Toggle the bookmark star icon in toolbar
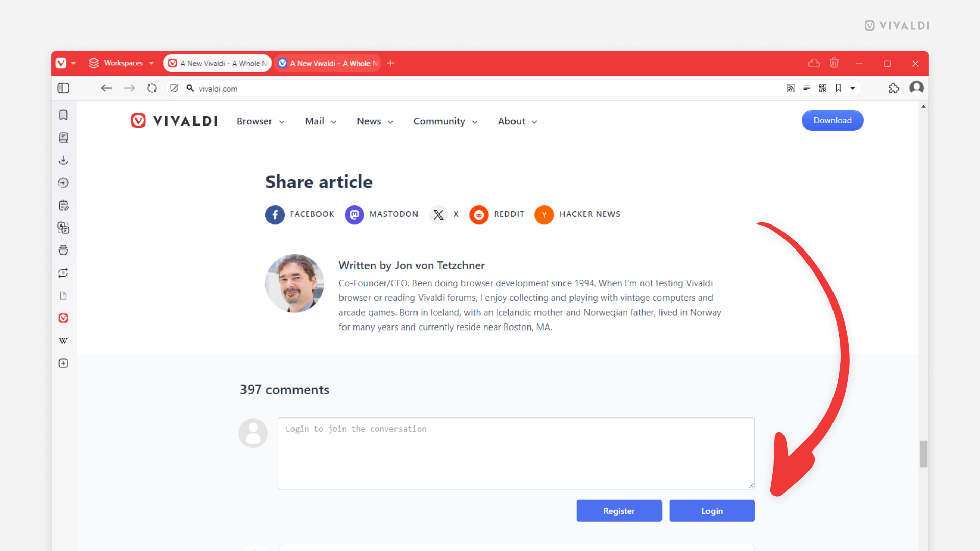 [839, 87]
